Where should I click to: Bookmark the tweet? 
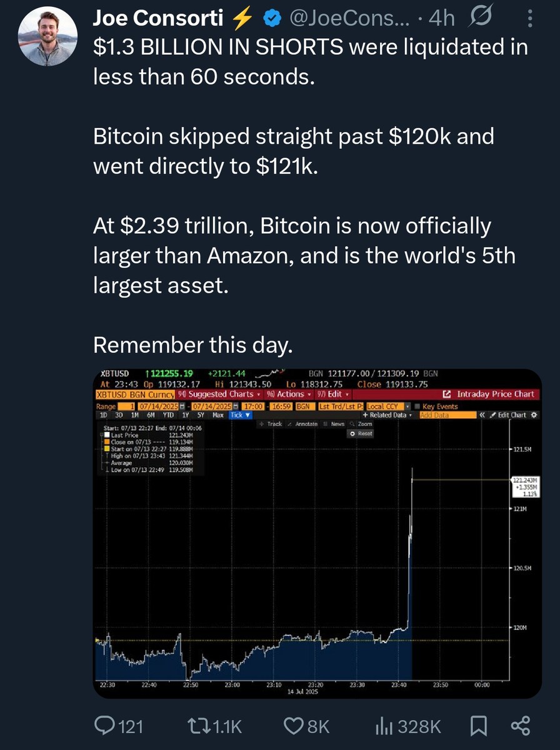[x=479, y=726]
